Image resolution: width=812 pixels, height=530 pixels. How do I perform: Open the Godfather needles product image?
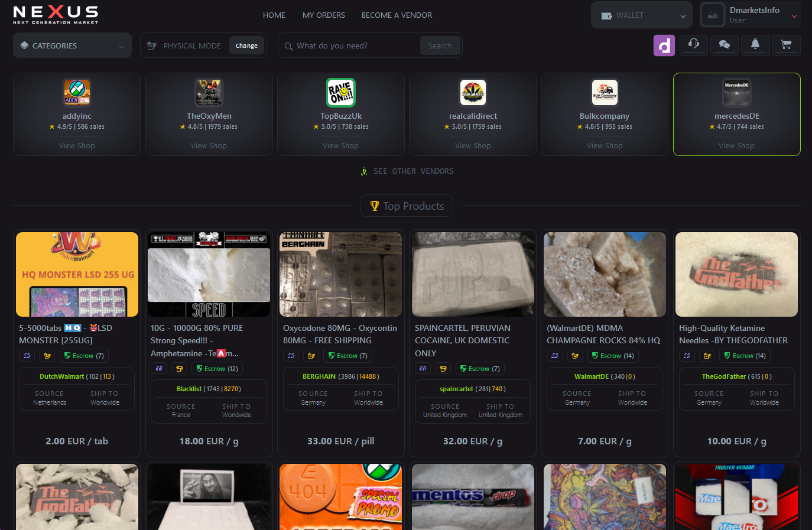pos(736,274)
